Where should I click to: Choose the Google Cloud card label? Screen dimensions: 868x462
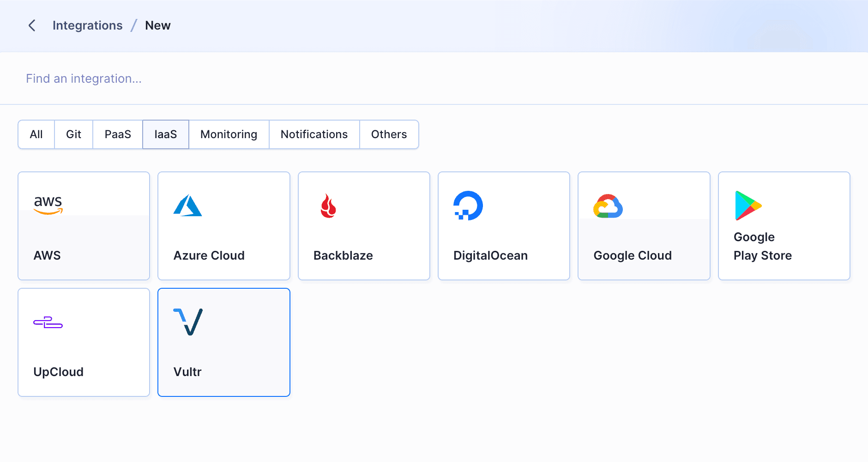pos(633,255)
